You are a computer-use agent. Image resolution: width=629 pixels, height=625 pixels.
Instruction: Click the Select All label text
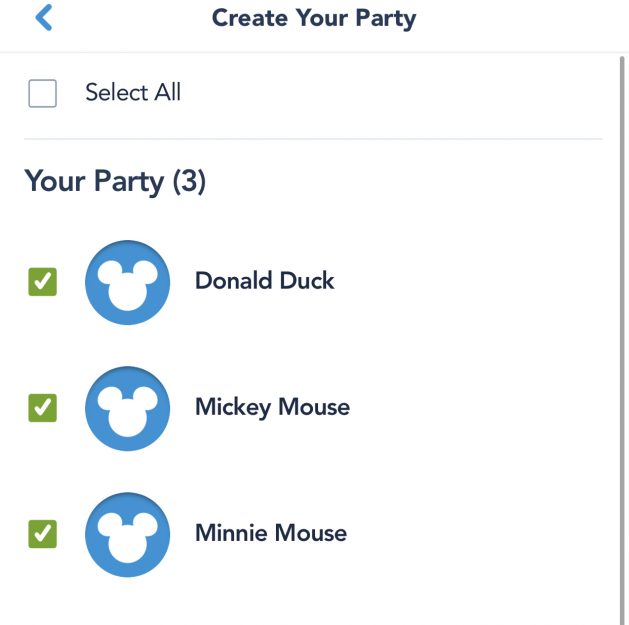pyautogui.click(x=133, y=92)
